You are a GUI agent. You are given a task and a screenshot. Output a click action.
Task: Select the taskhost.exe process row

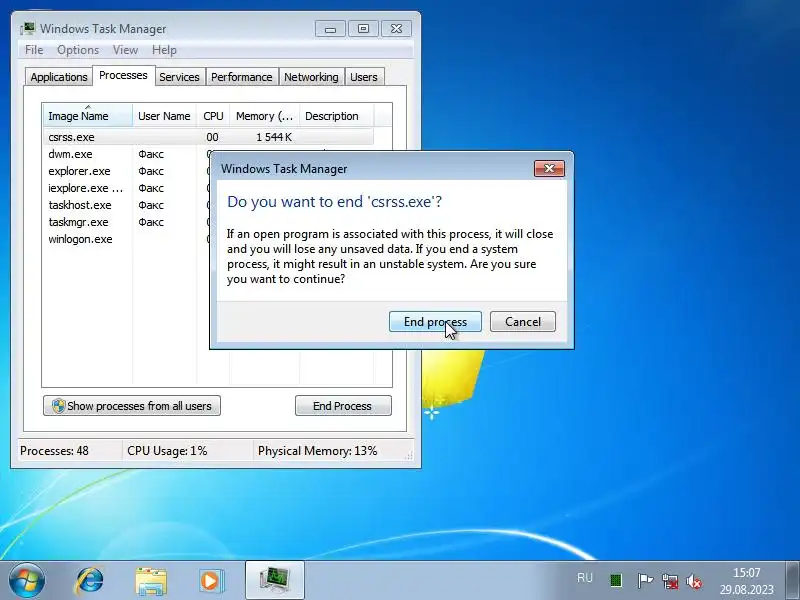click(x=126, y=205)
